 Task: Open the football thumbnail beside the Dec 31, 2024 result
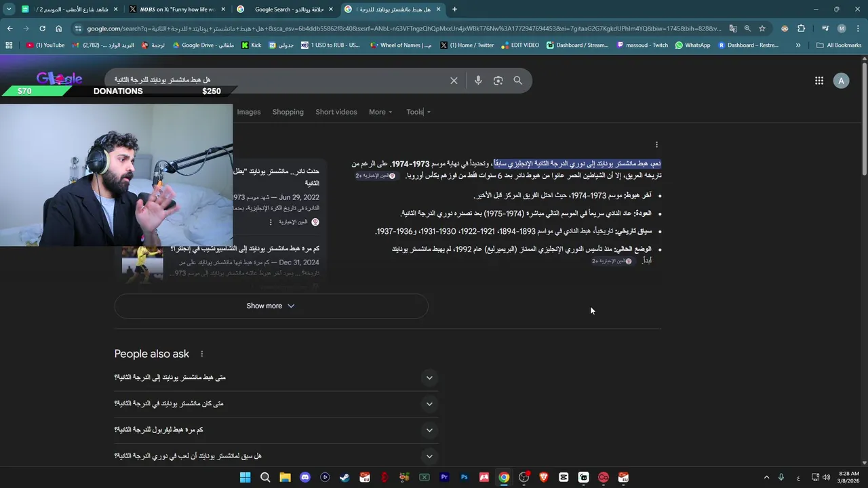tap(142, 264)
